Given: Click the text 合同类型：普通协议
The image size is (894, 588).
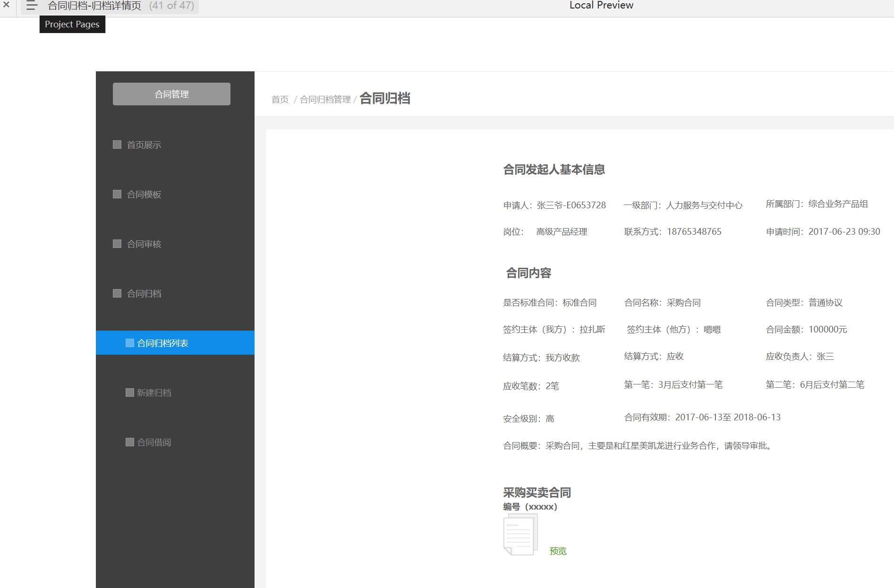Looking at the screenshot, I should click(804, 303).
